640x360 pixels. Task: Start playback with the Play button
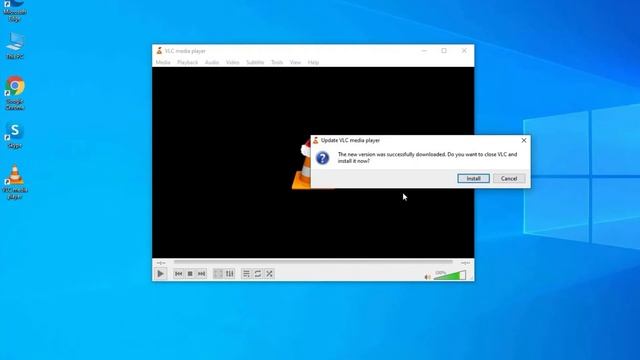pyautogui.click(x=160, y=274)
